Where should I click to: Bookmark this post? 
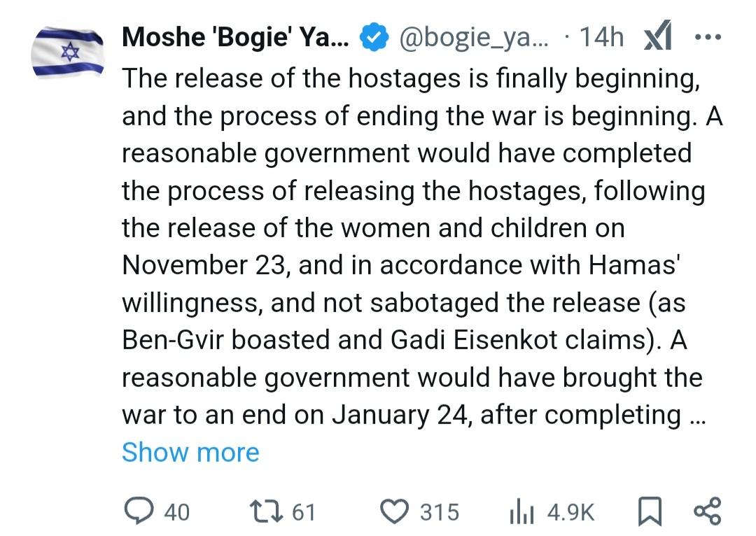coord(649,512)
